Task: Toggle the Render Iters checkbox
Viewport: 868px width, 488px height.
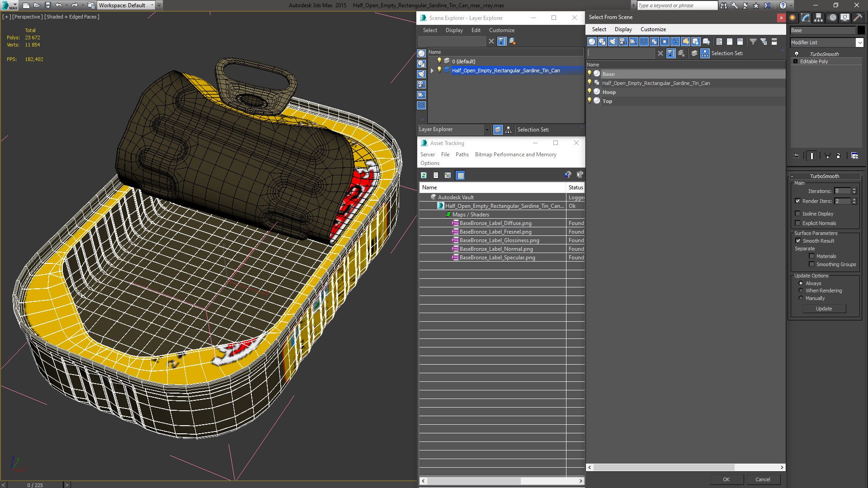Action: click(797, 201)
